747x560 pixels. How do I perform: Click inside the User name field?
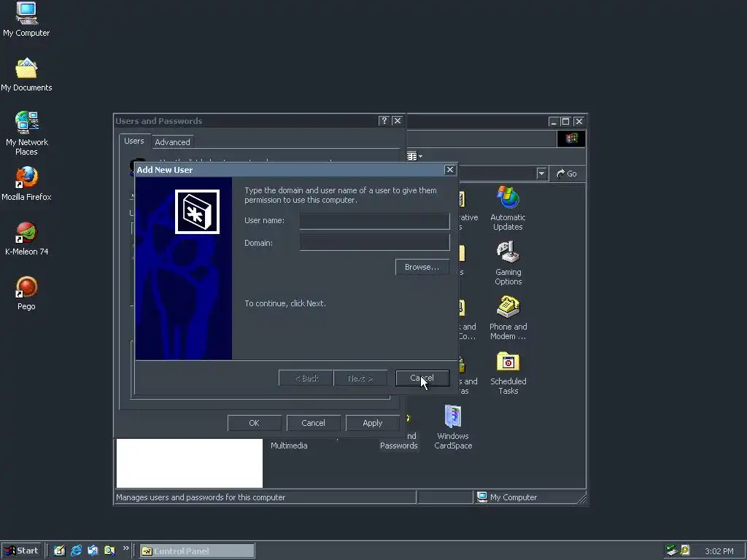click(374, 221)
